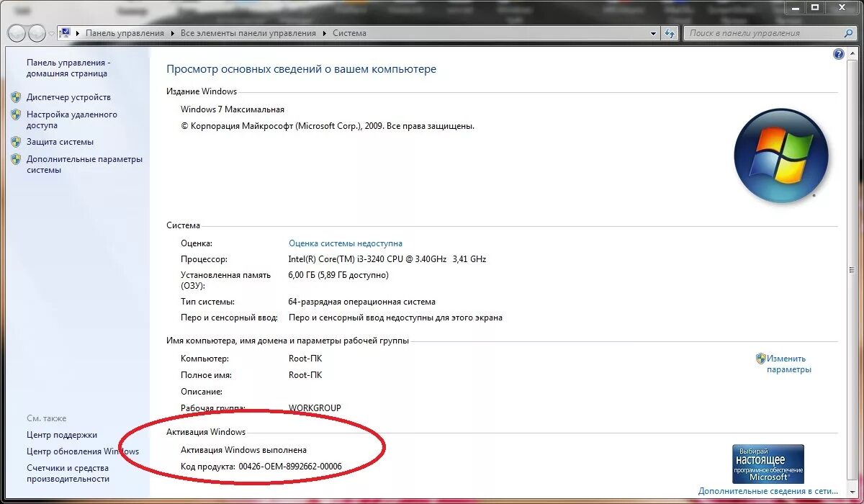This screenshot has width=864, height=504.
Task: Click the address bar Refresh button
Action: click(670, 33)
